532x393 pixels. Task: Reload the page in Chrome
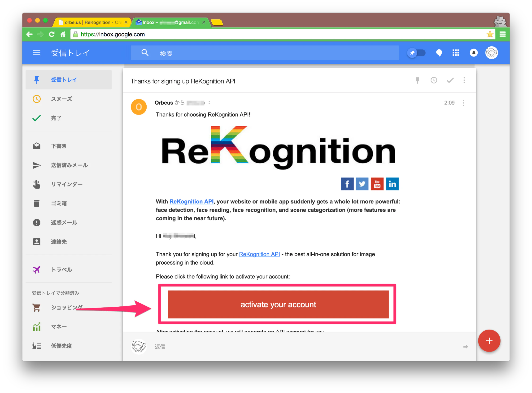coord(52,34)
